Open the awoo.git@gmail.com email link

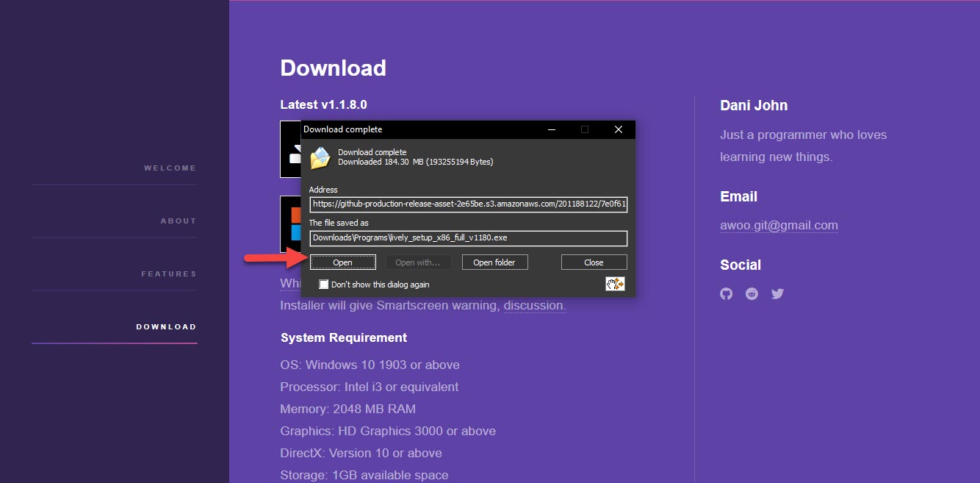(779, 226)
